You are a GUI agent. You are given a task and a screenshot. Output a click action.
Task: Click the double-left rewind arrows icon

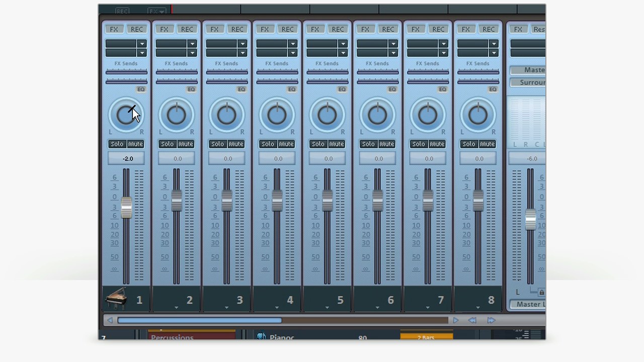472,320
